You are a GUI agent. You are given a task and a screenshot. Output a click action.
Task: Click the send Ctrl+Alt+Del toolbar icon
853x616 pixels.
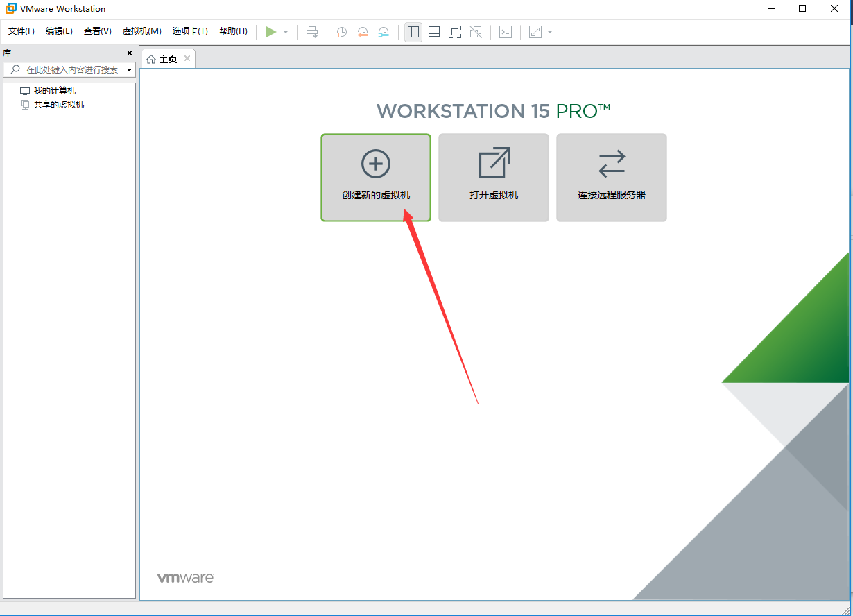(x=313, y=32)
